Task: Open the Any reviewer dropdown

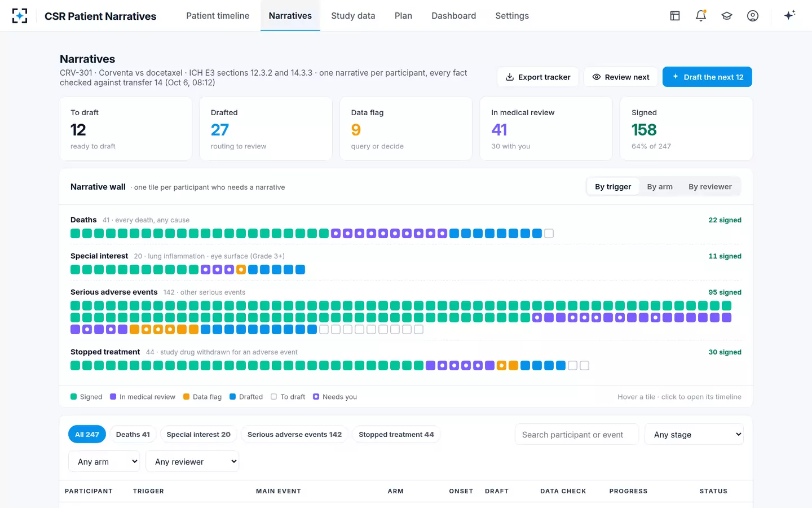Action: [192, 462]
